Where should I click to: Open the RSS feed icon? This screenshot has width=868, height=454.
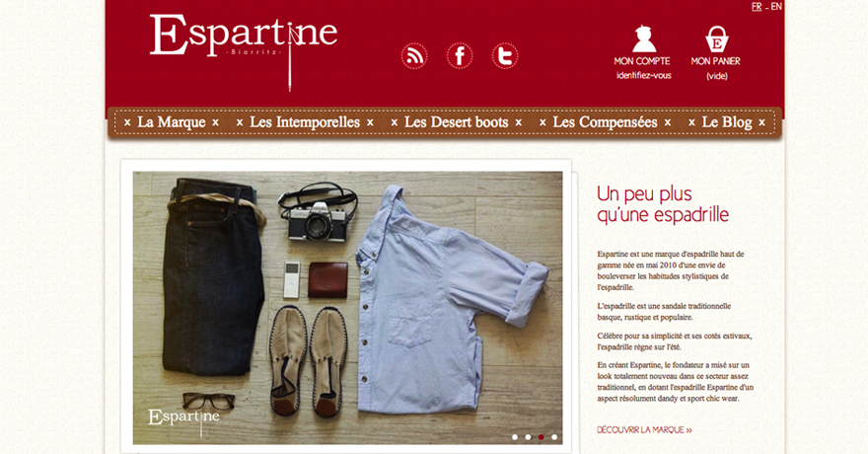coord(414,56)
